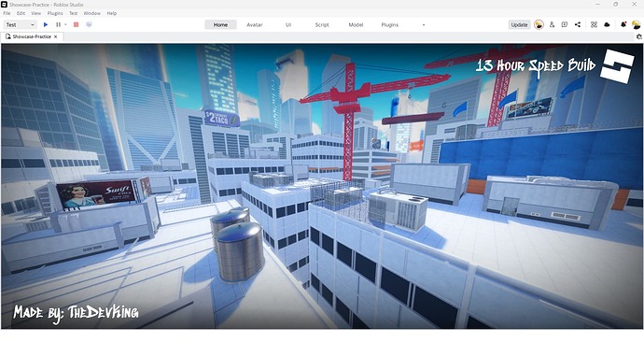
Task: Expand the ribbon tabs overflow arrow
Action: coord(424,24)
